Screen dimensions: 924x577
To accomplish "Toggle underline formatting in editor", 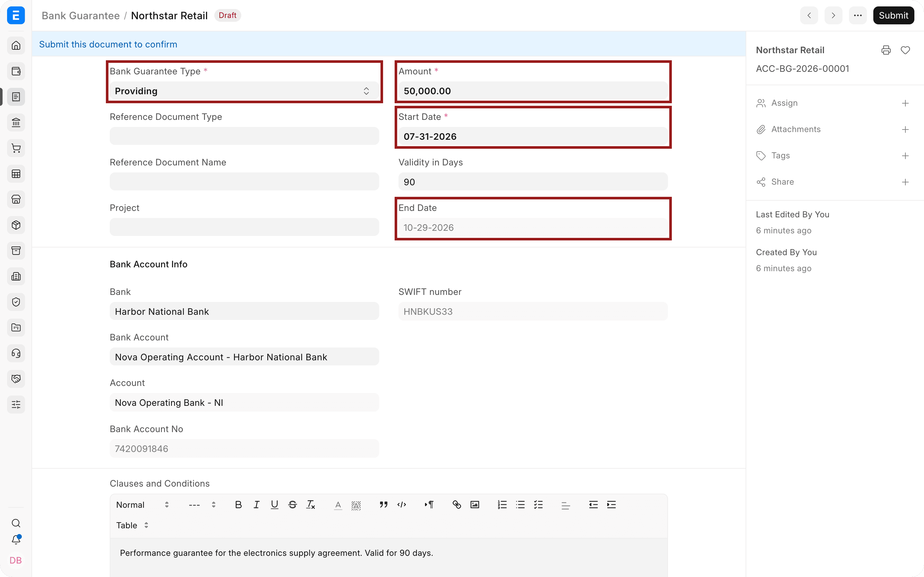I will pos(275,505).
